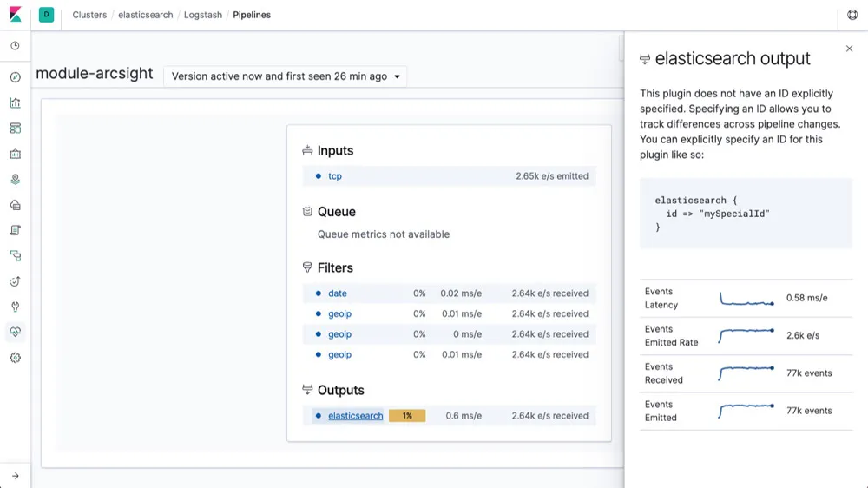Screen dimensions: 868x488
Task: Click the Events Latency sparkline chart
Action: coord(746,299)
